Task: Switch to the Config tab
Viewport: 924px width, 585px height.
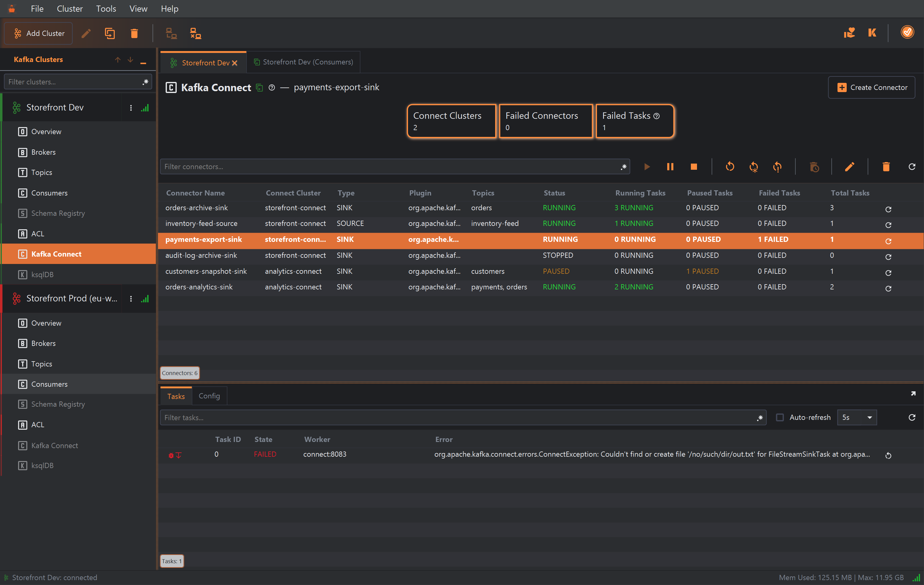Action: pyautogui.click(x=209, y=396)
